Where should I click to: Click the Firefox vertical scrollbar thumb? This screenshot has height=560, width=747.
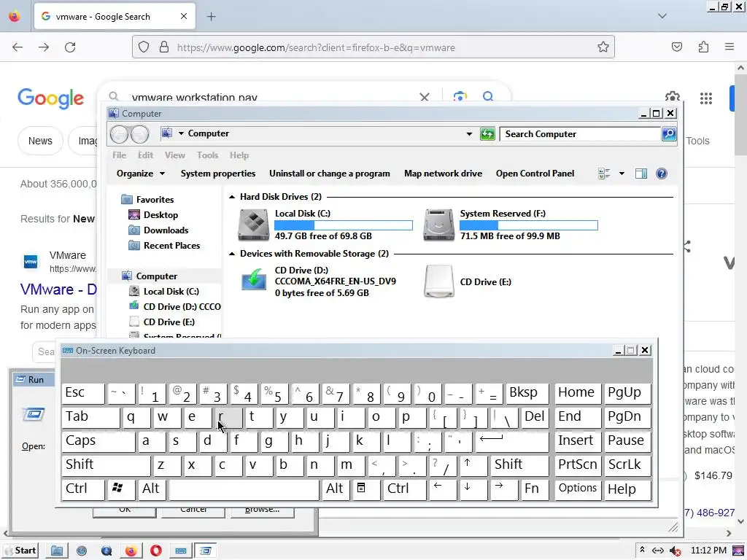pyautogui.click(x=741, y=114)
